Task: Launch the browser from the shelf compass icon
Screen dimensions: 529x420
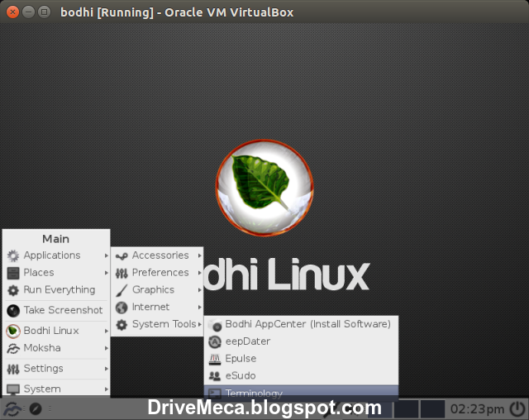Action: [36, 409]
